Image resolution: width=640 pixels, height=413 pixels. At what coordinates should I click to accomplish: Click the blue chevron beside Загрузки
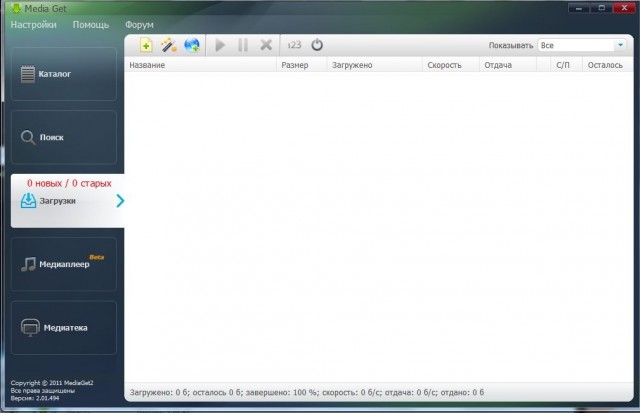120,200
